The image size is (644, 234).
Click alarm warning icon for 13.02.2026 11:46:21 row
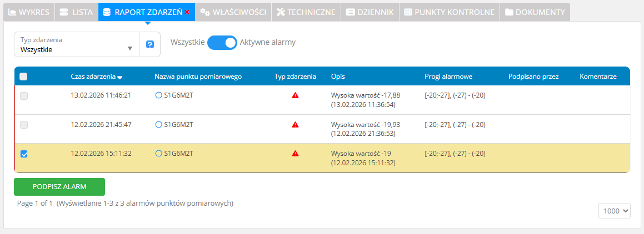click(295, 95)
